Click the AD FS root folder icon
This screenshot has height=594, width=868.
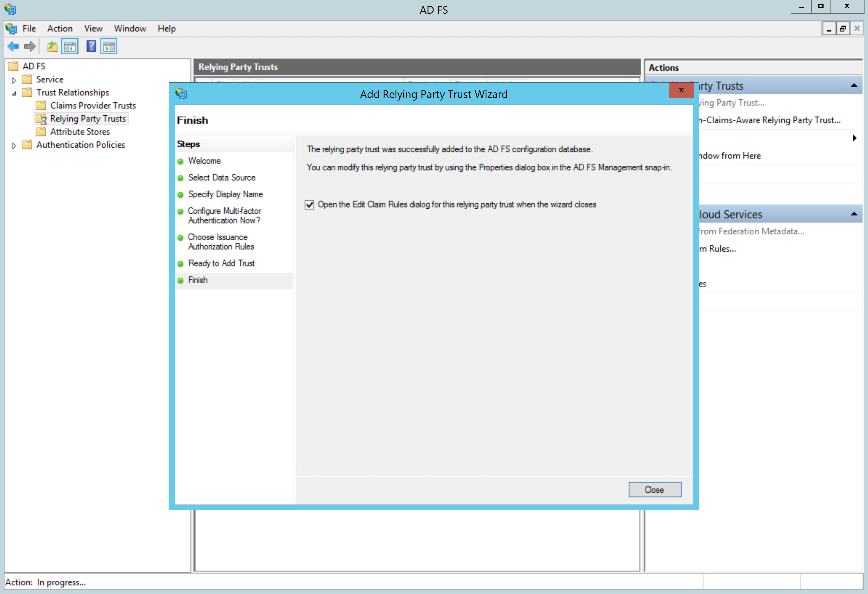[x=13, y=66]
